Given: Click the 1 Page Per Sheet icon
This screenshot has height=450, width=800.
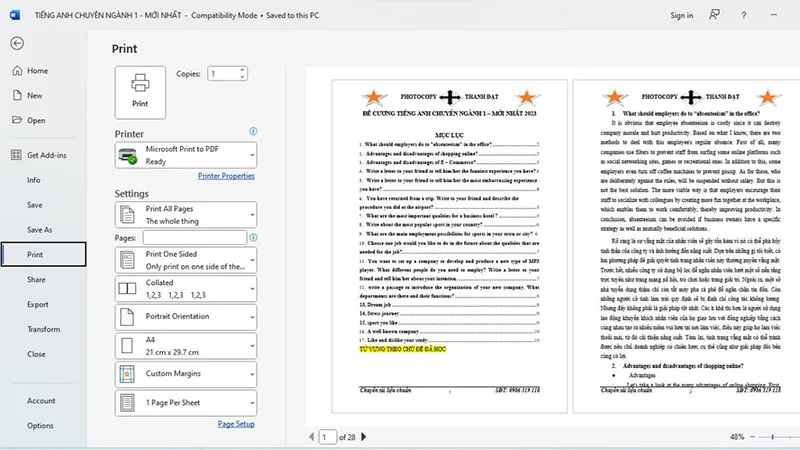Looking at the screenshot, I should [x=127, y=403].
